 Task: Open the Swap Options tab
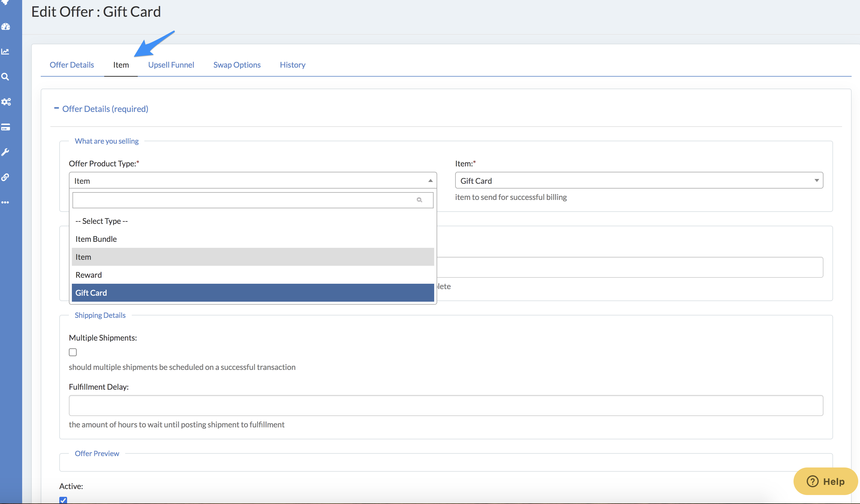(x=237, y=65)
